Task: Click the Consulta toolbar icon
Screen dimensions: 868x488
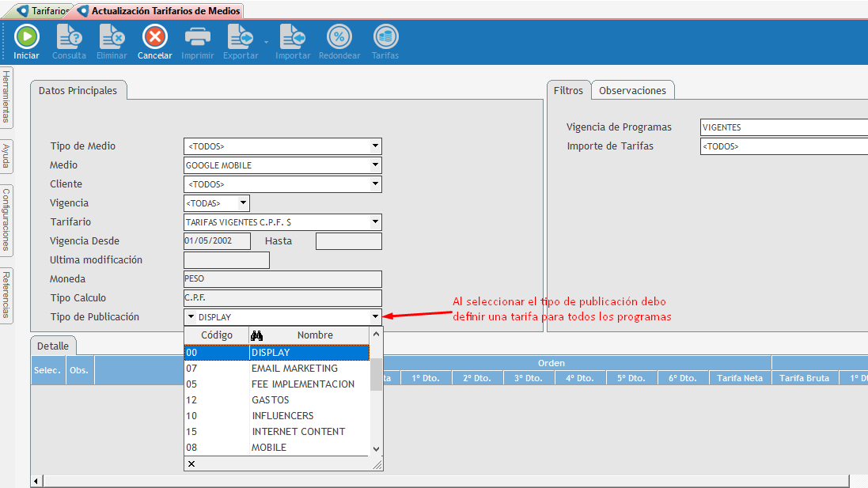Action: pos(69,37)
